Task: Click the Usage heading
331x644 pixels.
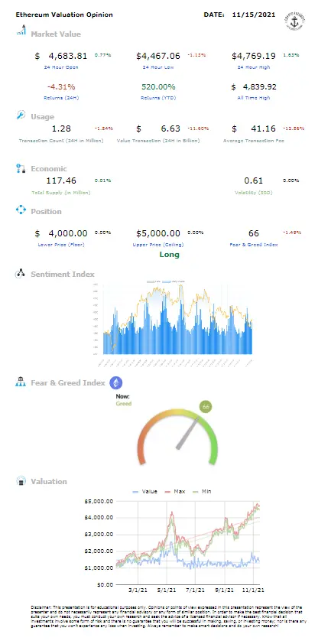Action: [42, 117]
